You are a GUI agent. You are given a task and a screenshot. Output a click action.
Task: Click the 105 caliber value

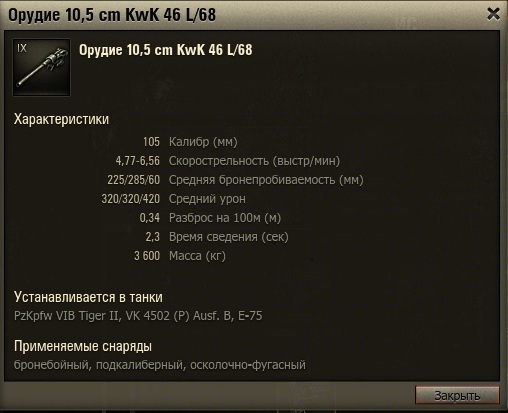tap(151, 142)
